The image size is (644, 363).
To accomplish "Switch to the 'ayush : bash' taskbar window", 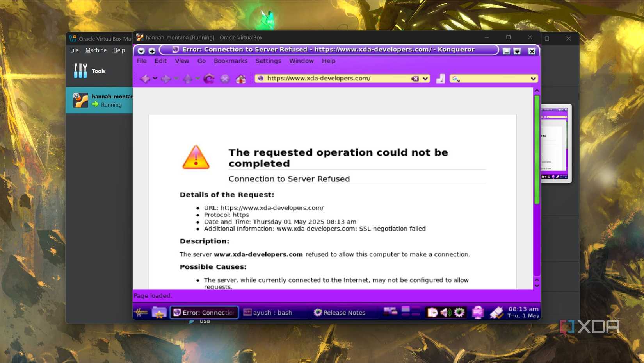I will (x=268, y=312).
